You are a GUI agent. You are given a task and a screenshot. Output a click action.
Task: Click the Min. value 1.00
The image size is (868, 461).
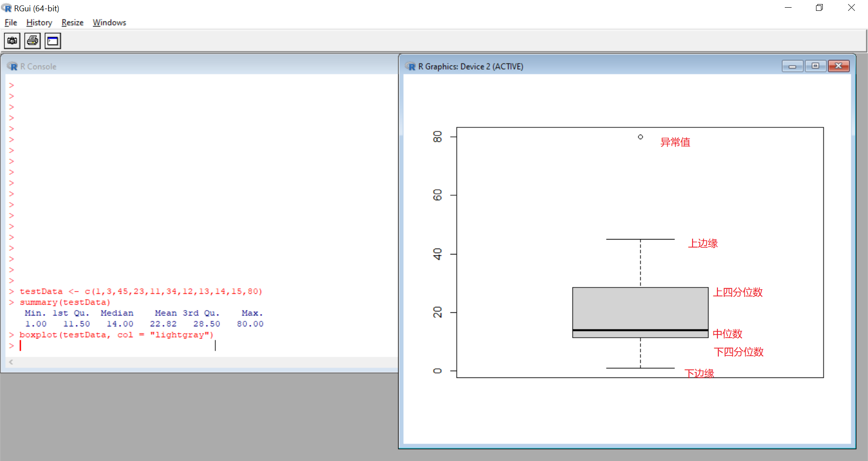(x=36, y=324)
